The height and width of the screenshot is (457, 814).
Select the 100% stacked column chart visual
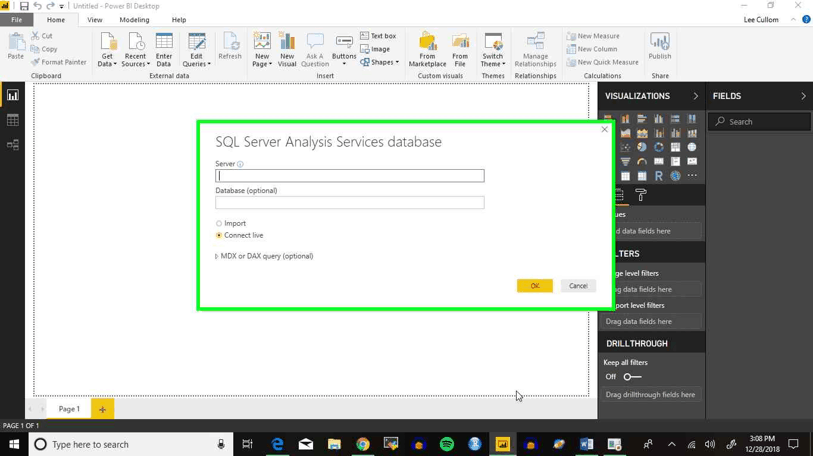[x=691, y=119]
